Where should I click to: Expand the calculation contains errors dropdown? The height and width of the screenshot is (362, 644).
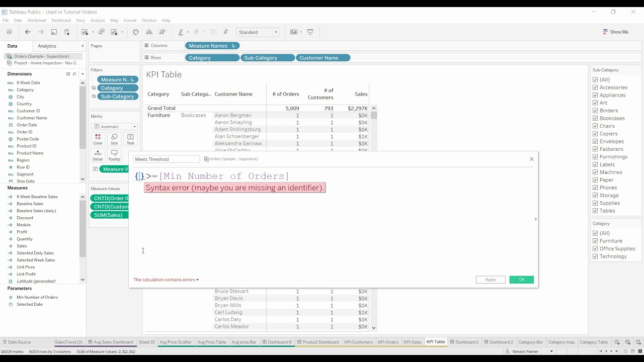[x=197, y=280]
